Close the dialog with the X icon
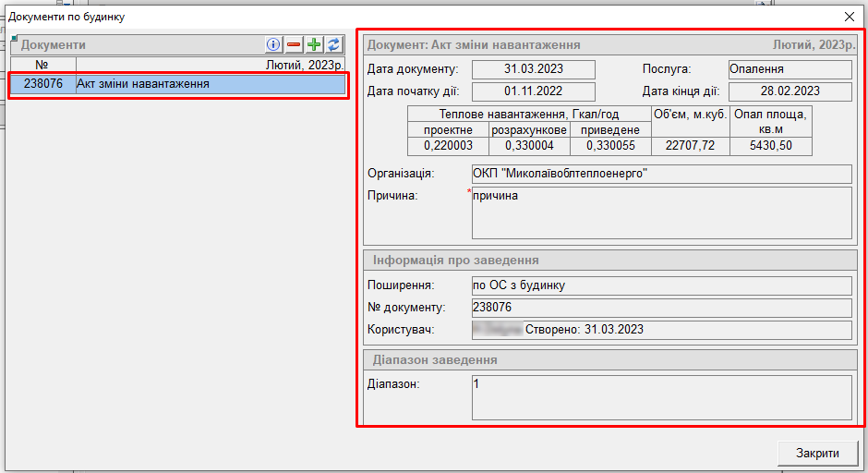Viewport: 868px width, 473px height. [849, 17]
